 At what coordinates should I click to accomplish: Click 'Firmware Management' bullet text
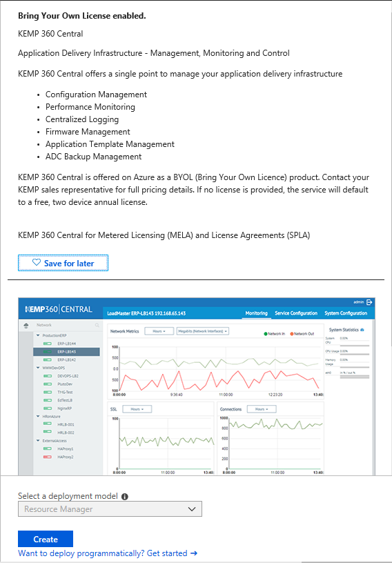88,132
